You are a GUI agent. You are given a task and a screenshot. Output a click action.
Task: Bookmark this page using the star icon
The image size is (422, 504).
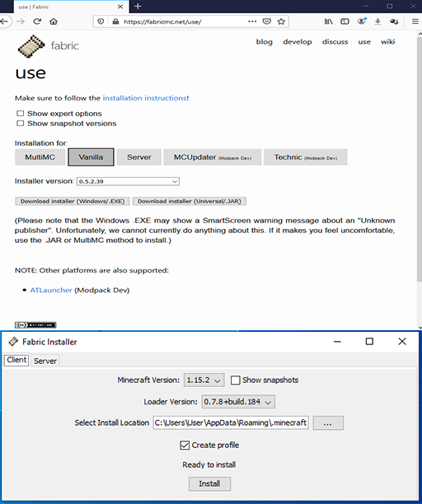click(x=281, y=21)
